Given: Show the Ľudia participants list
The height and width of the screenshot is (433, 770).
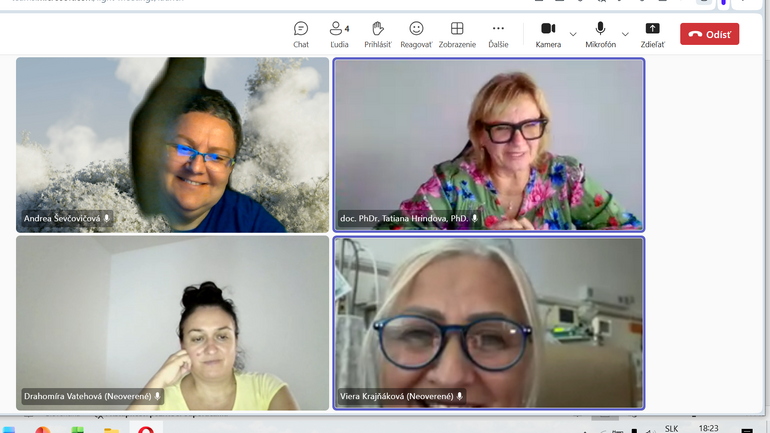Looking at the screenshot, I should tap(339, 34).
